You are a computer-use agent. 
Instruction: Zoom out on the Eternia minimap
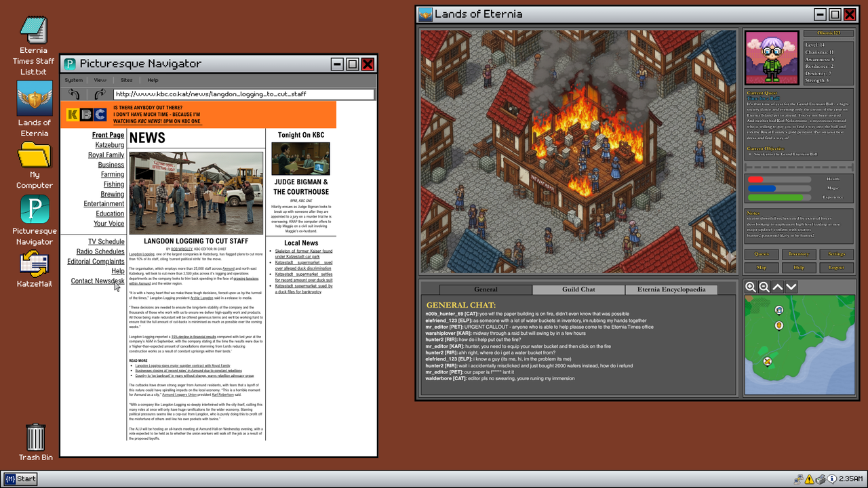(x=764, y=287)
